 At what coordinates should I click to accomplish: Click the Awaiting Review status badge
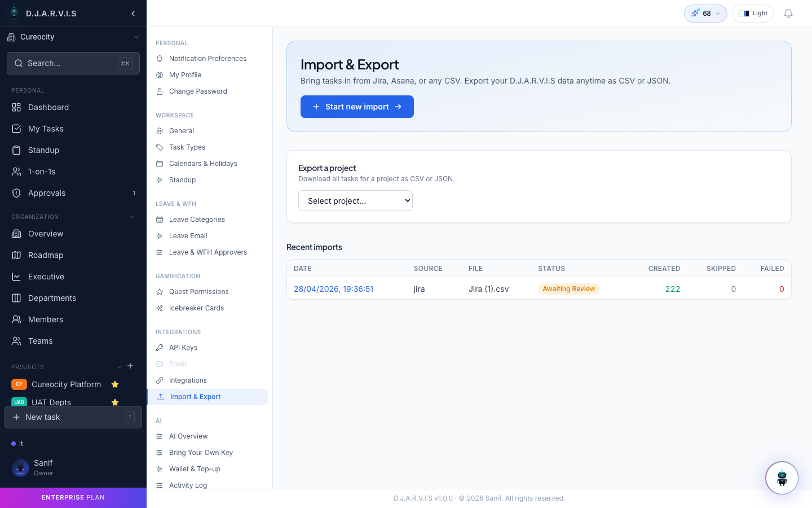coord(568,289)
